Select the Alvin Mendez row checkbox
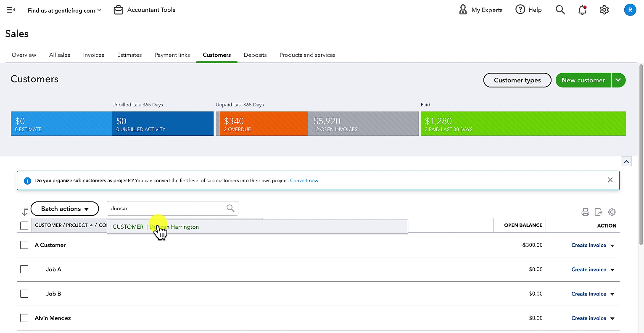Screen dimensions: 644x333 [24, 318]
